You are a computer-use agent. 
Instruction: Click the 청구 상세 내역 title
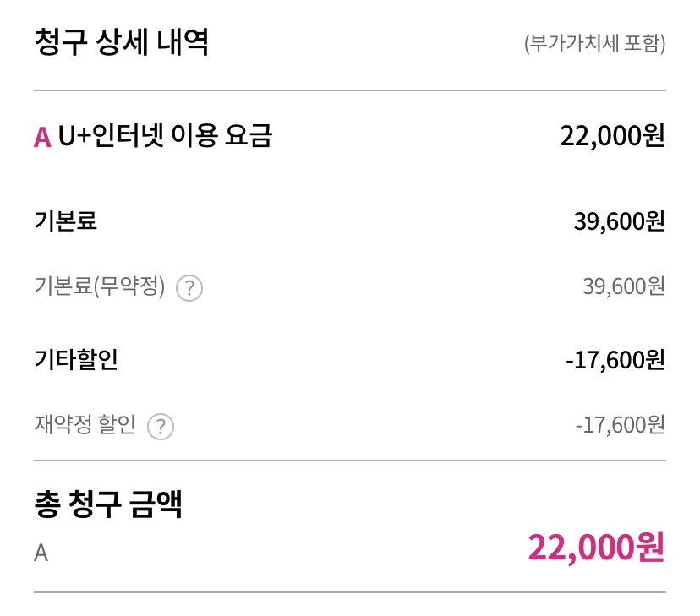(122, 42)
